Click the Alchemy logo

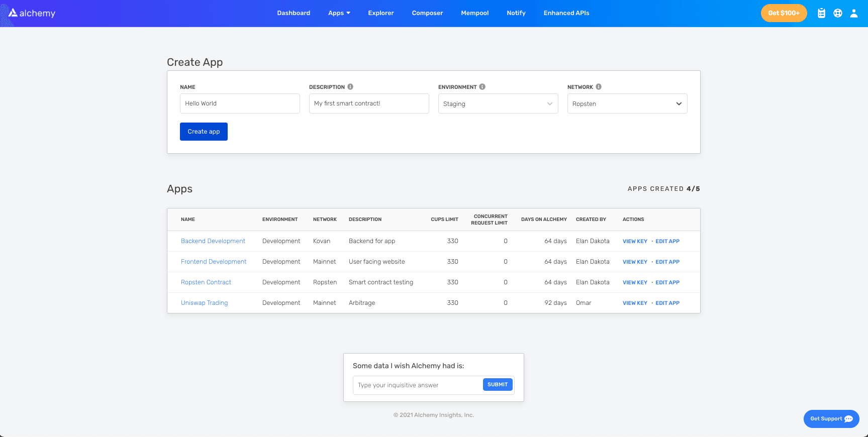32,13
